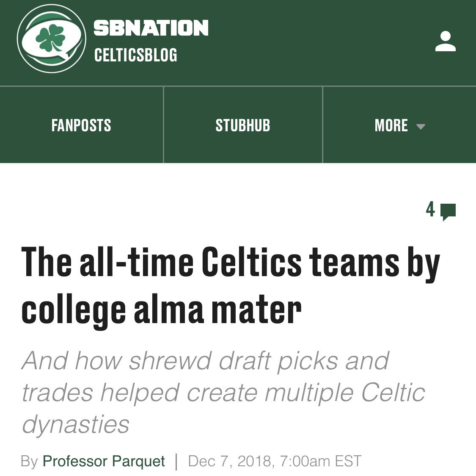Go to the STUBHUB nav item

[242, 125]
